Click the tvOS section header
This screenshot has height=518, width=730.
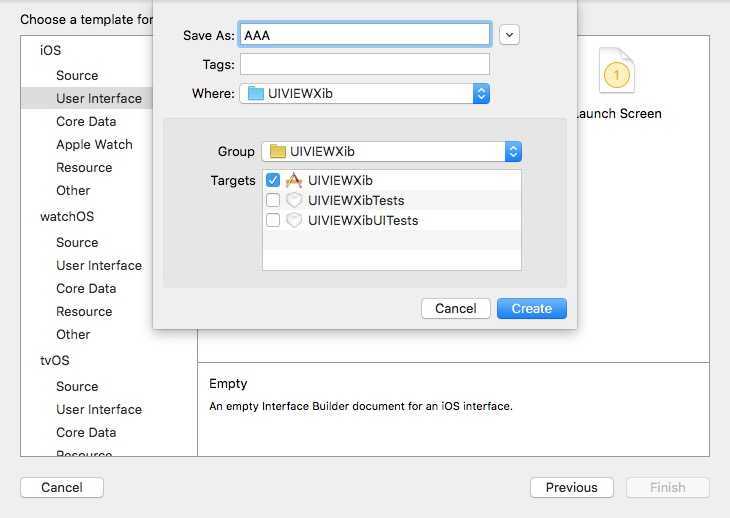[54, 361]
